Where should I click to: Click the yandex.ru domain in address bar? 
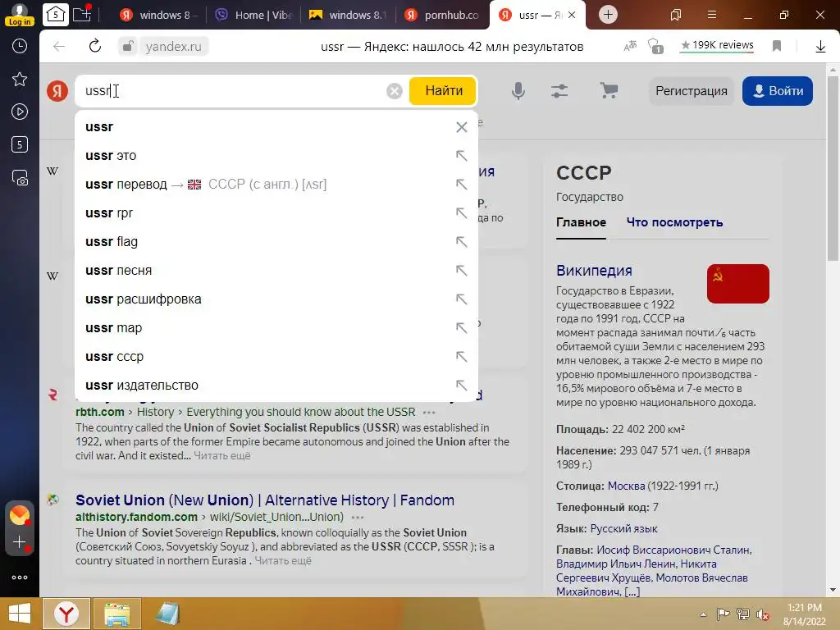174,47
